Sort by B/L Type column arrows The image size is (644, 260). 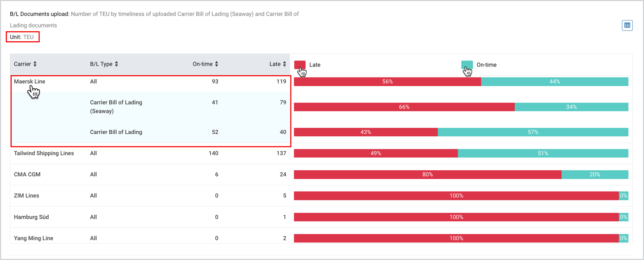pyautogui.click(x=116, y=64)
